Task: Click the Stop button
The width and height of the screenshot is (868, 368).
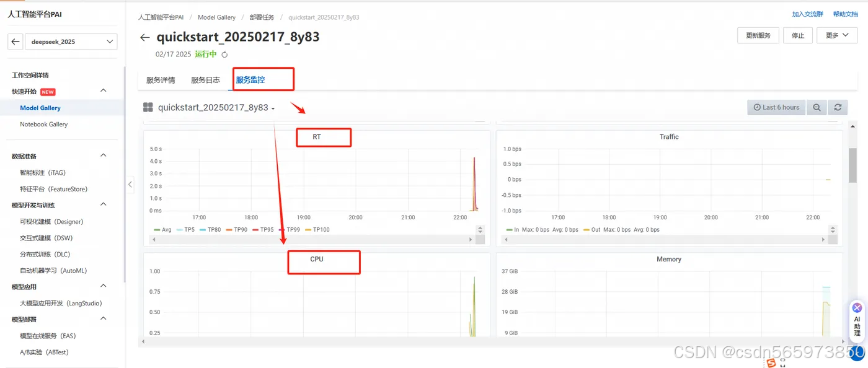Action: coord(798,35)
